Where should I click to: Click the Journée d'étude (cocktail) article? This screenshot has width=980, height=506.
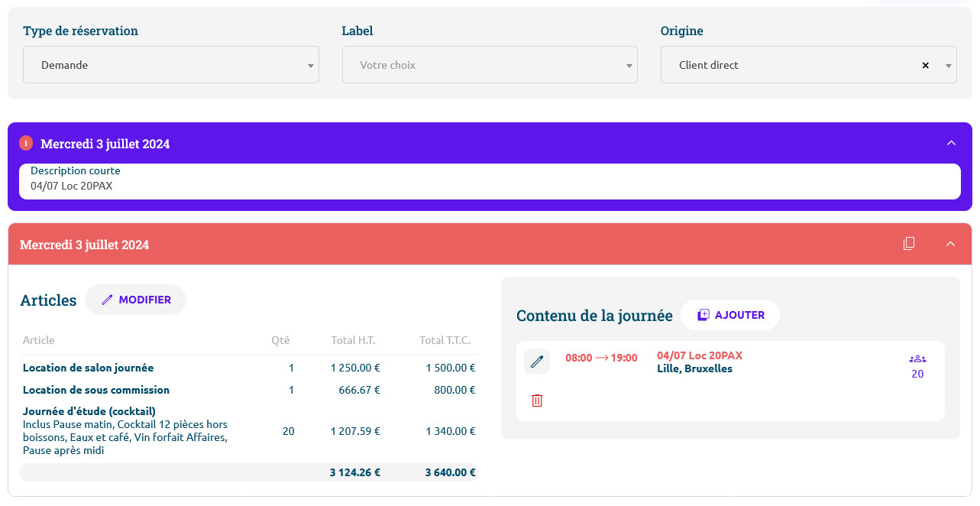[89, 411]
